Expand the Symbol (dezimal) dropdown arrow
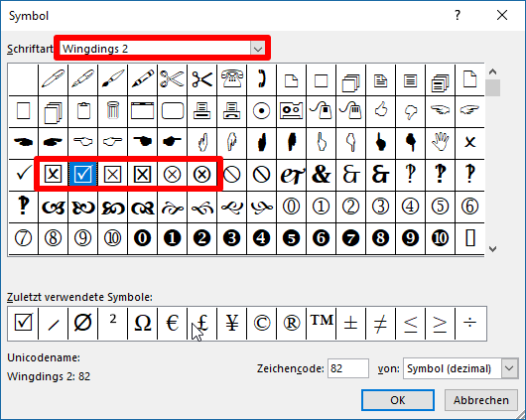This screenshot has height=420, width=526. (509, 368)
